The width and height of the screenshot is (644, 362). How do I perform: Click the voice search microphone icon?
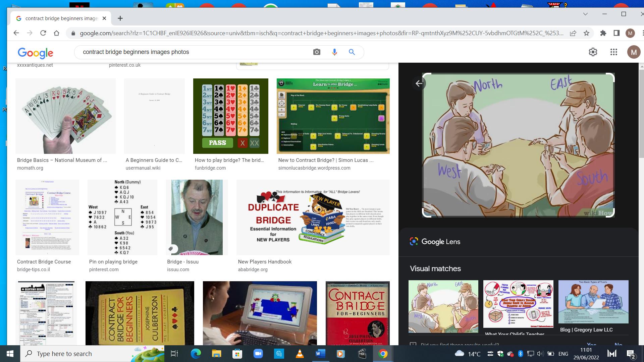tap(334, 52)
